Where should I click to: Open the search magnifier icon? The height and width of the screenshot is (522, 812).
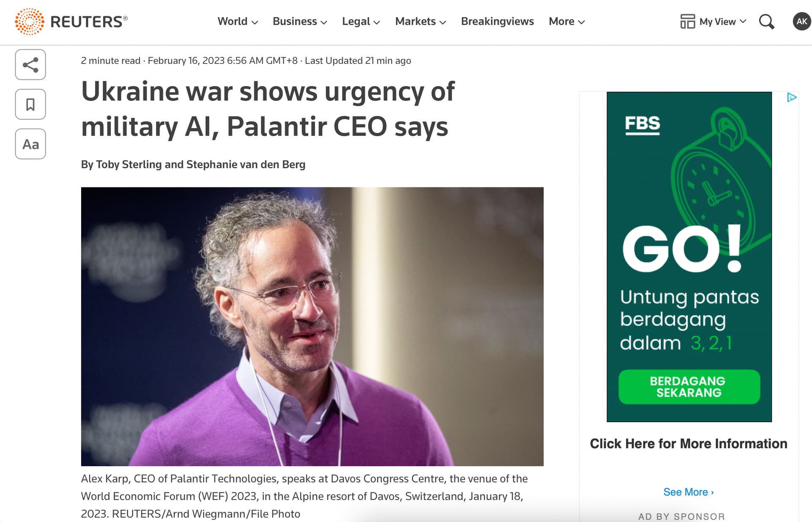(766, 22)
